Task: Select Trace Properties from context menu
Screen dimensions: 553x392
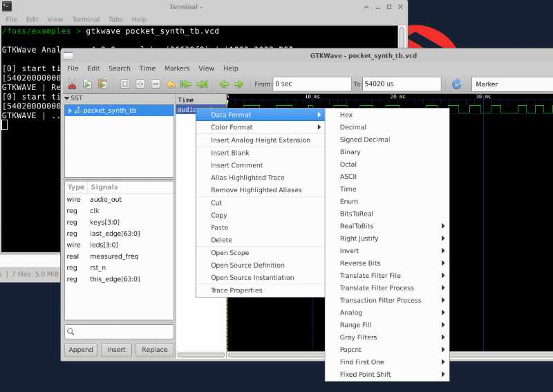Action: pyautogui.click(x=236, y=290)
